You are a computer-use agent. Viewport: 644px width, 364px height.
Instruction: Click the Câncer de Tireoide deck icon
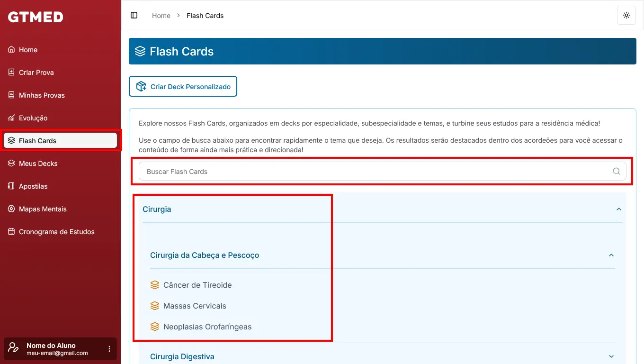[155, 285]
